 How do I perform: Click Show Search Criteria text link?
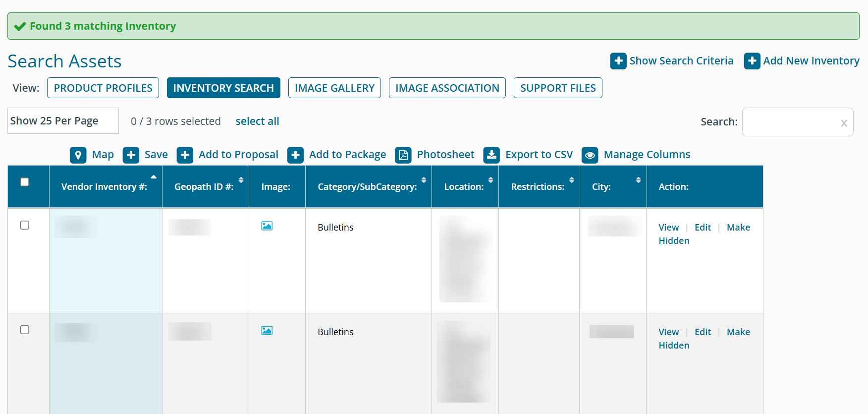point(681,61)
